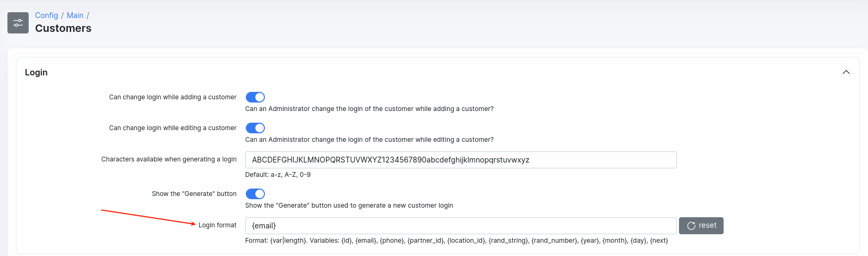Toggle "Can change login while adding a customer"
This screenshot has height=256, width=868.
255,97
